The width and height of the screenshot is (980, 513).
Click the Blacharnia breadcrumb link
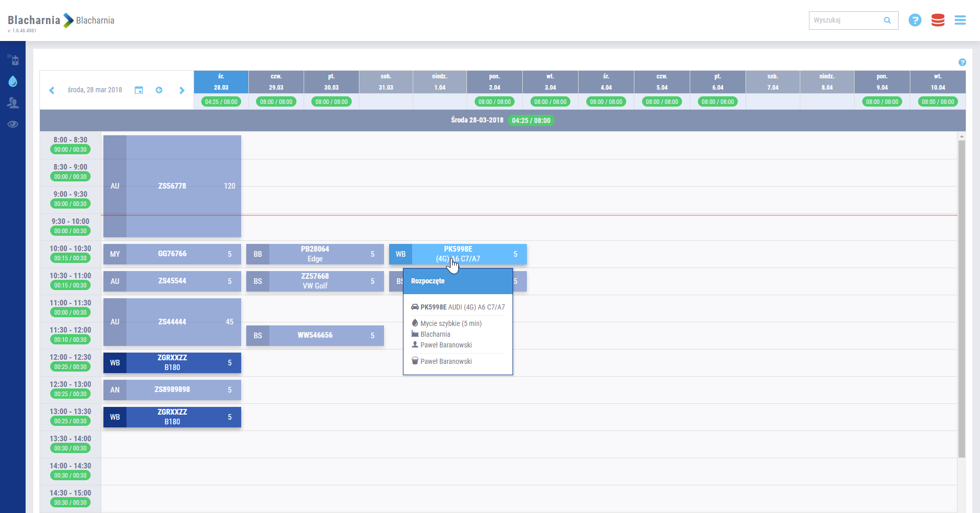point(95,20)
